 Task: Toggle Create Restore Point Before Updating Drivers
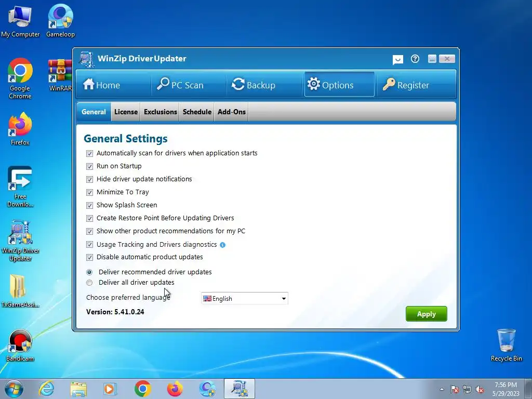pyautogui.click(x=89, y=218)
